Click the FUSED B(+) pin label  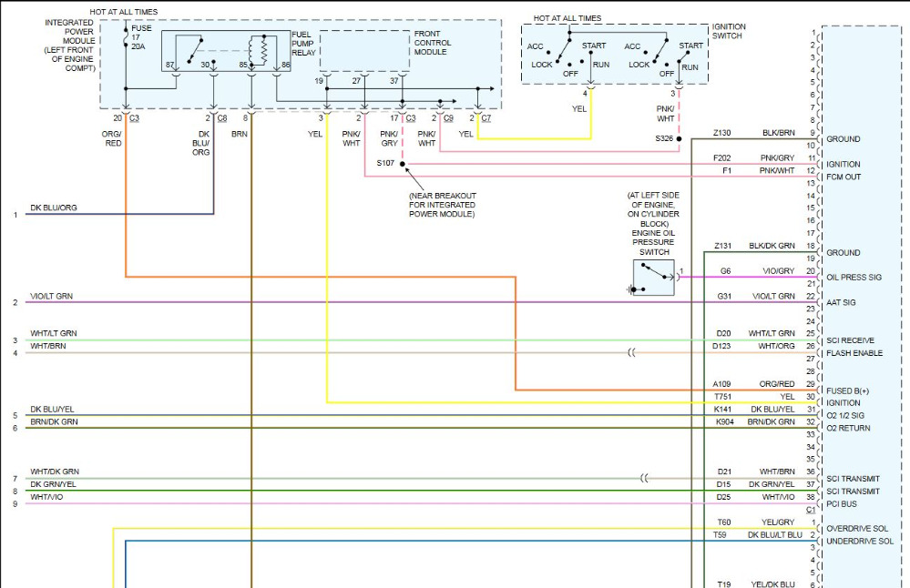[847, 390]
